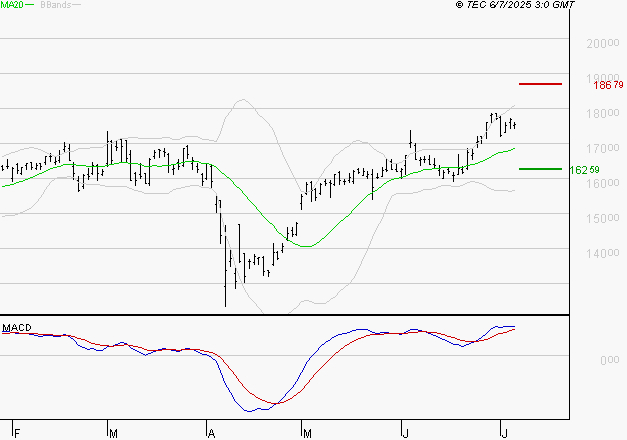
Task: Click the first J month label after M
Action: point(405,433)
